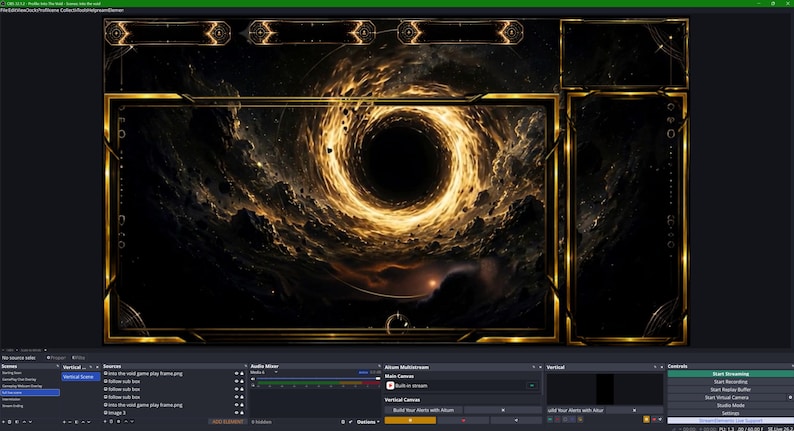Lock first 'into the void game play frame.png'
This screenshot has height=431, width=794.
242,373
